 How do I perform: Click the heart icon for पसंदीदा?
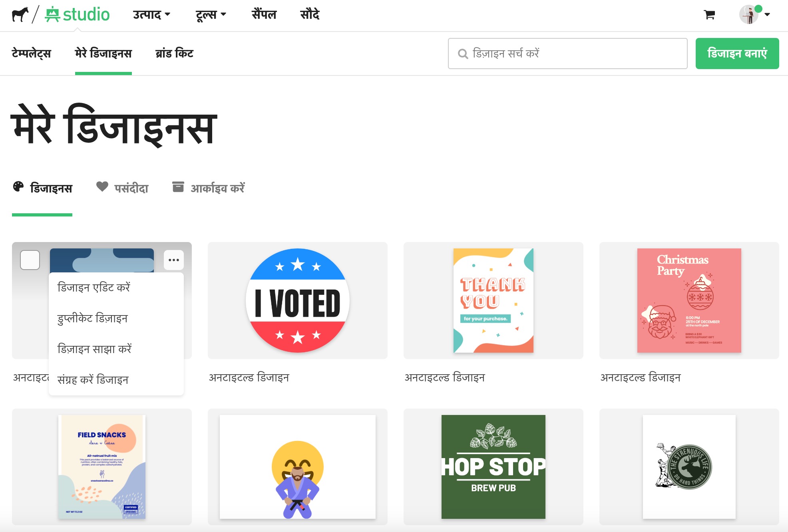point(102,187)
